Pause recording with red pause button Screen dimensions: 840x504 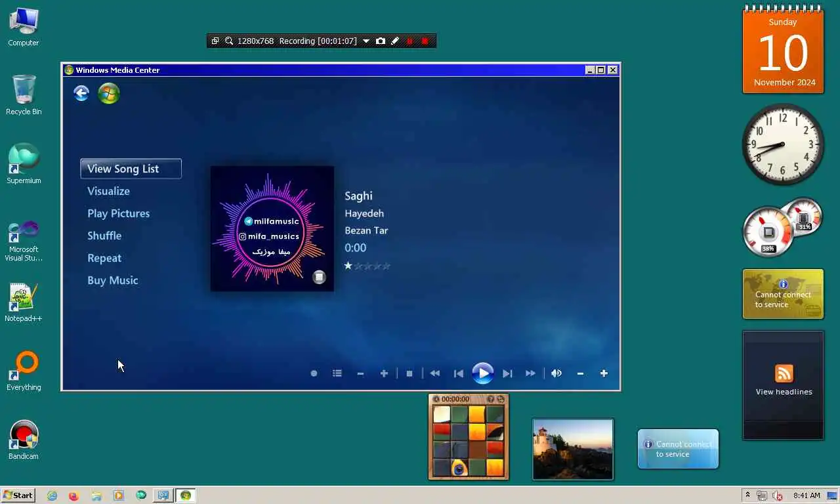[410, 41]
